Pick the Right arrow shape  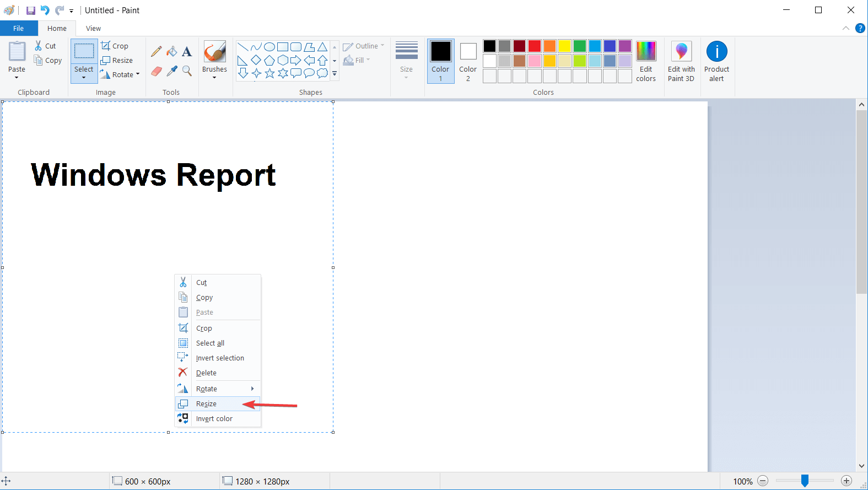click(x=296, y=60)
